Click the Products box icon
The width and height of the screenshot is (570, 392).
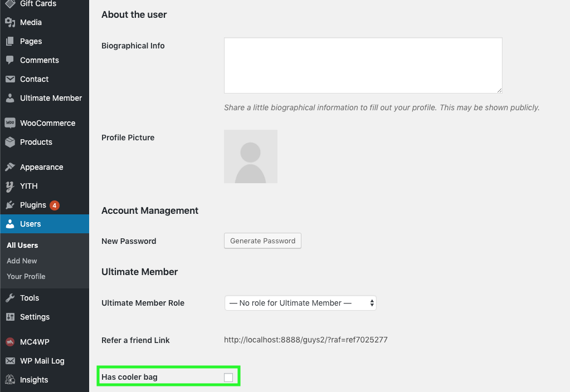(x=9, y=142)
